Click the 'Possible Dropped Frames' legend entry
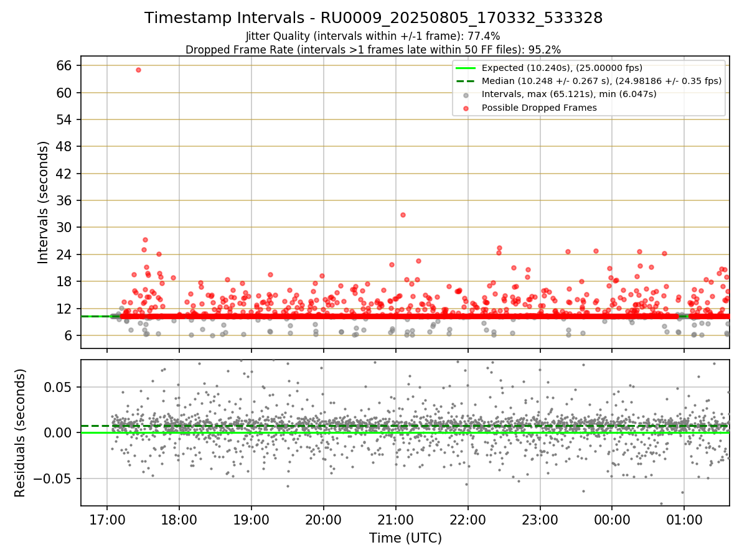 [539, 108]
